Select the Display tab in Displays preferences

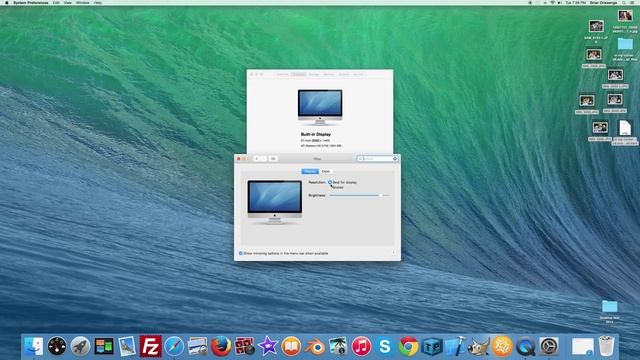[310, 171]
